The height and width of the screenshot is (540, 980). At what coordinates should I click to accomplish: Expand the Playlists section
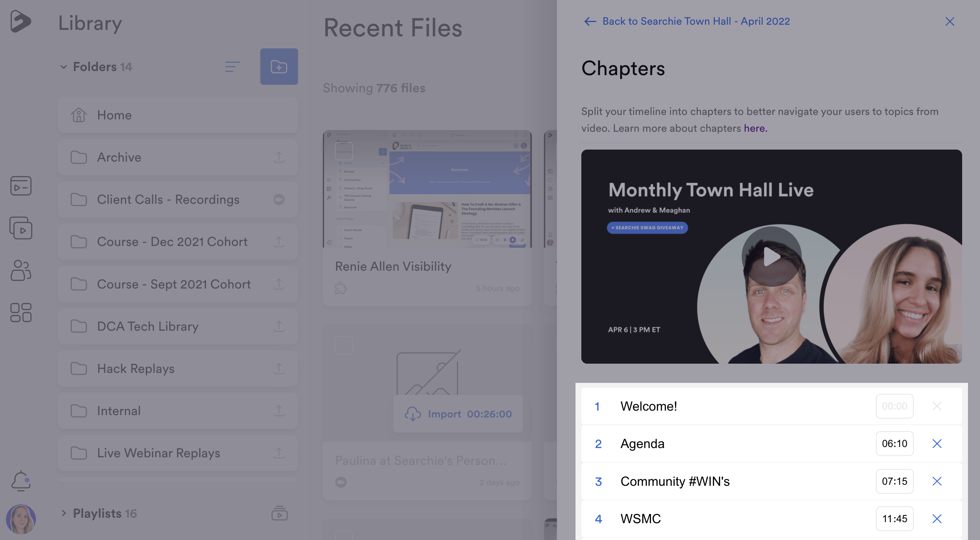[x=64, y=513]
